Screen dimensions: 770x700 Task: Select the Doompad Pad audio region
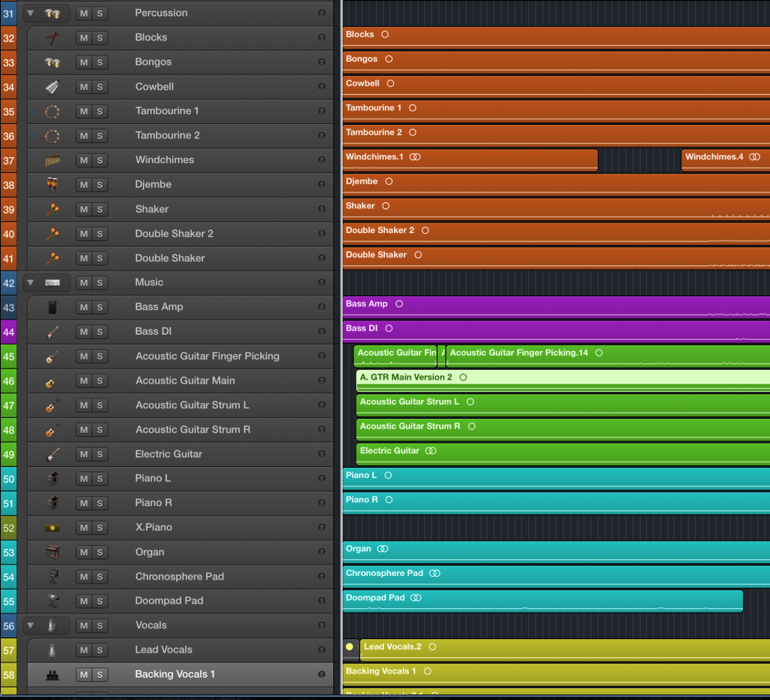tap(543, 601)
